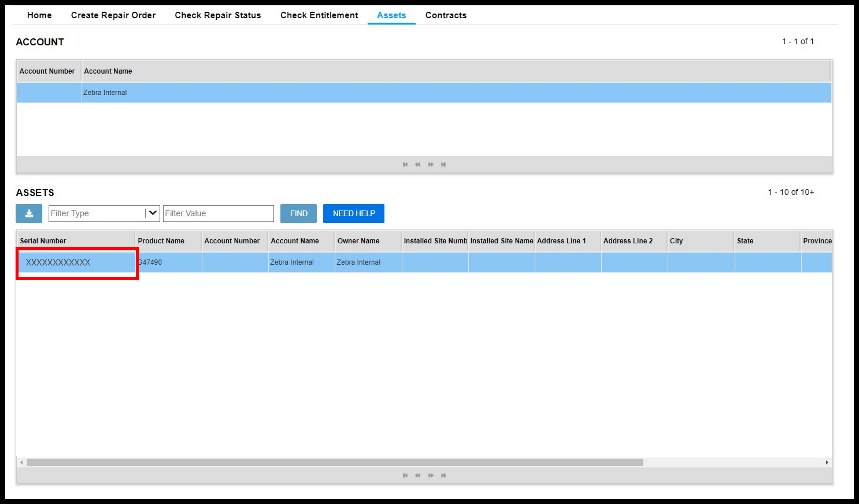Open the Filter Type dropdown arrow
Screen dimensions: 859x504
click(x=153, y=213)
